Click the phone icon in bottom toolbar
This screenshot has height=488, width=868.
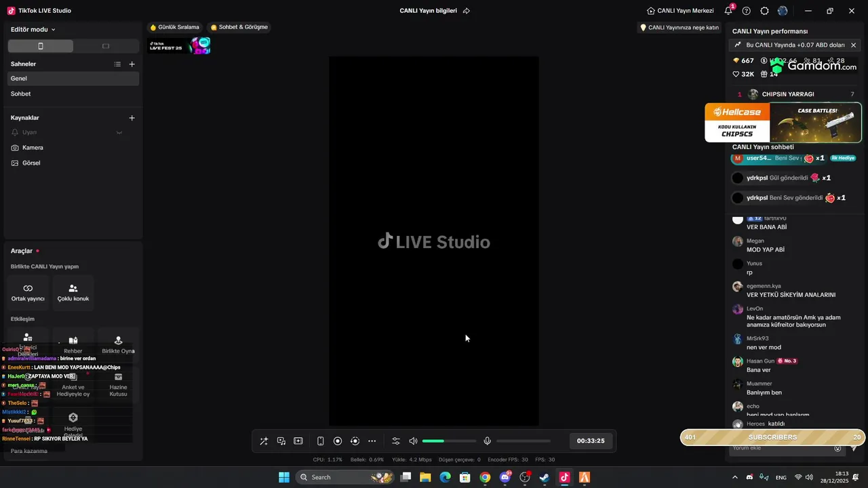tap(321, 441)
